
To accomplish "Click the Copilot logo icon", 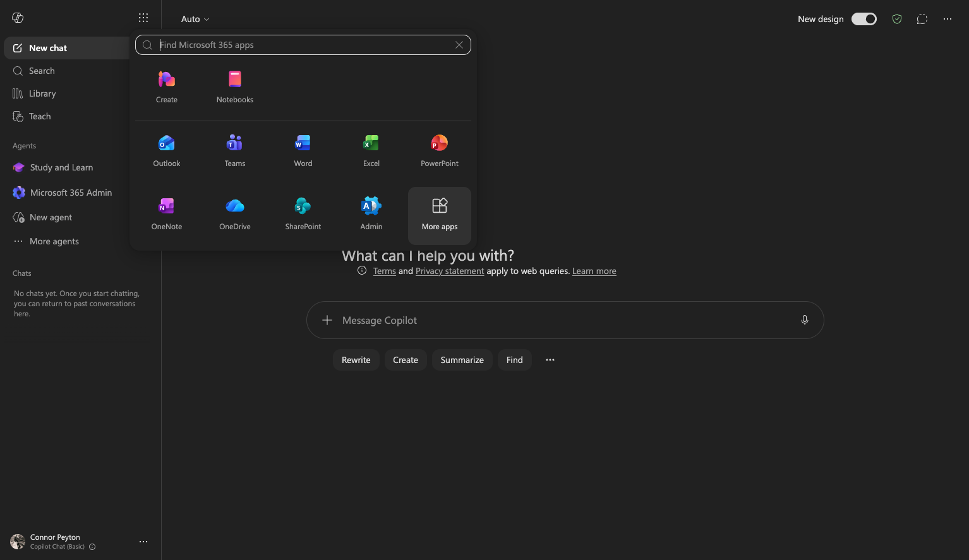I will [x=18, y=18].
